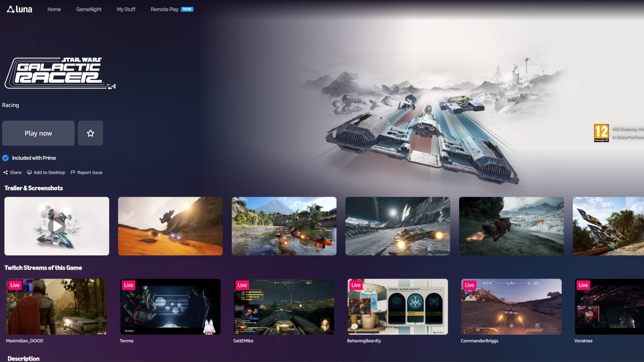This screenshot has width=644, height=362.
Task: Add game to favorites with star icon
Action: click(91, 133)
